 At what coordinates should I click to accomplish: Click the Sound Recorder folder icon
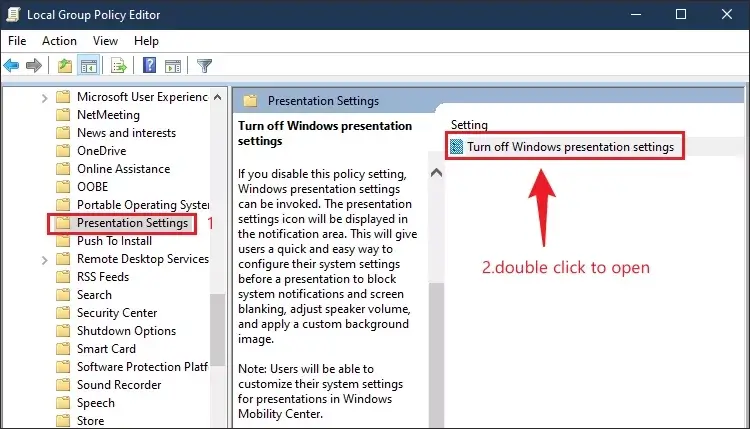click(x=63, y=385)
